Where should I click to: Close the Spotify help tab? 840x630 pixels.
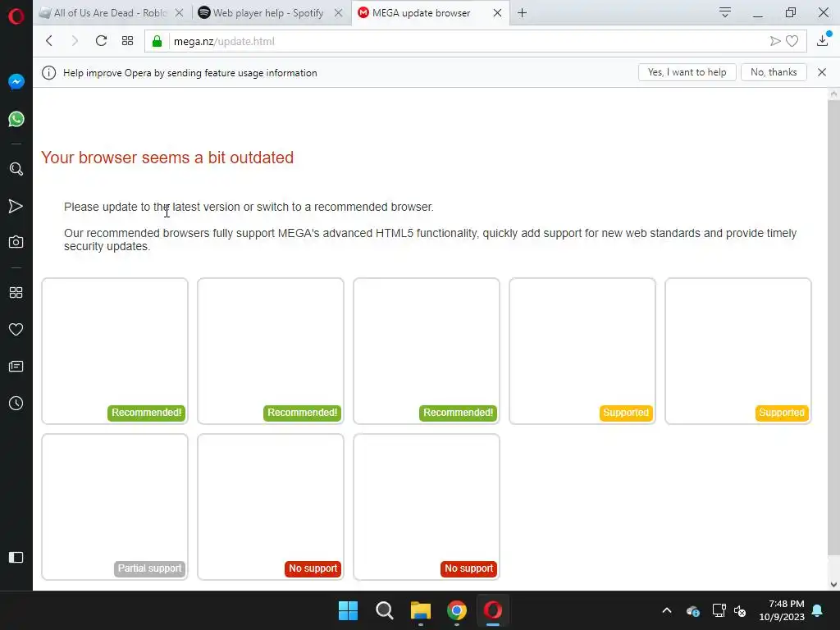339,13
